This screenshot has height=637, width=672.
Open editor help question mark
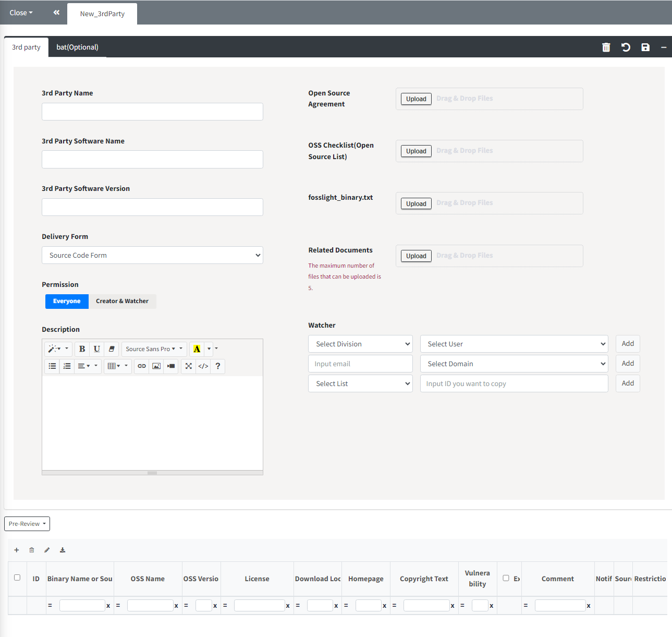[x=218, y=366]
